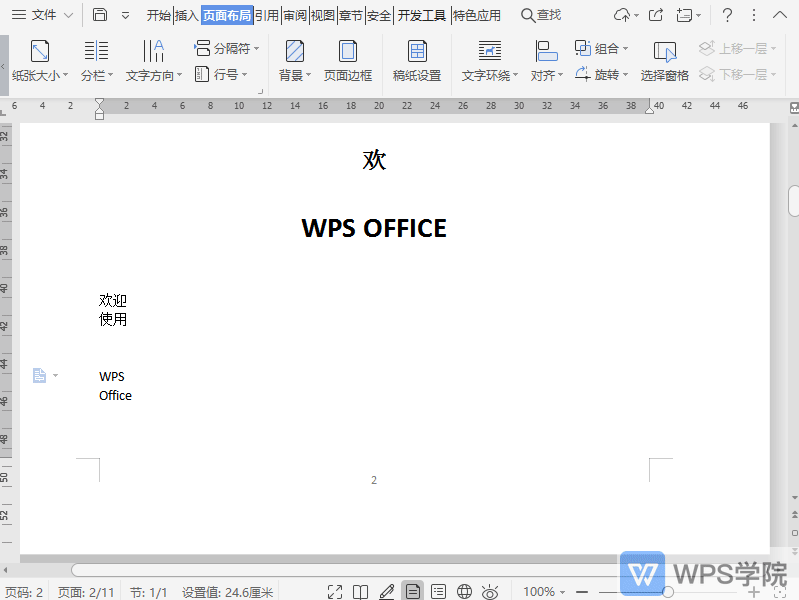Enter full screen view from status bar
Image resolution: width=799 pixels, height=600 pixels.
tap(335, 592)
